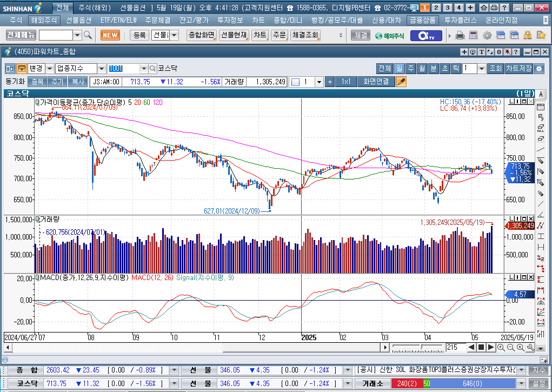Viewport: 552px width, 392px height.
Task: Select the trend line drawing tool
Action: click(541, 150)
